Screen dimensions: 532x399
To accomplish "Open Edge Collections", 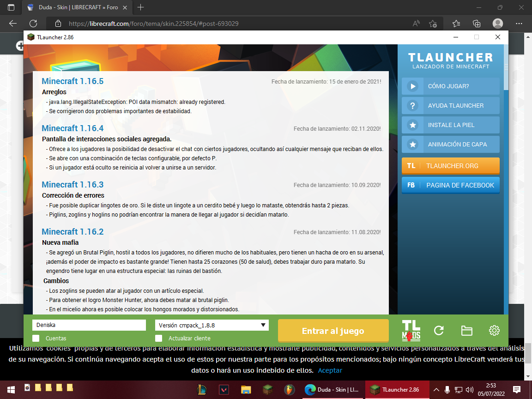I will (x=477, y=24).
